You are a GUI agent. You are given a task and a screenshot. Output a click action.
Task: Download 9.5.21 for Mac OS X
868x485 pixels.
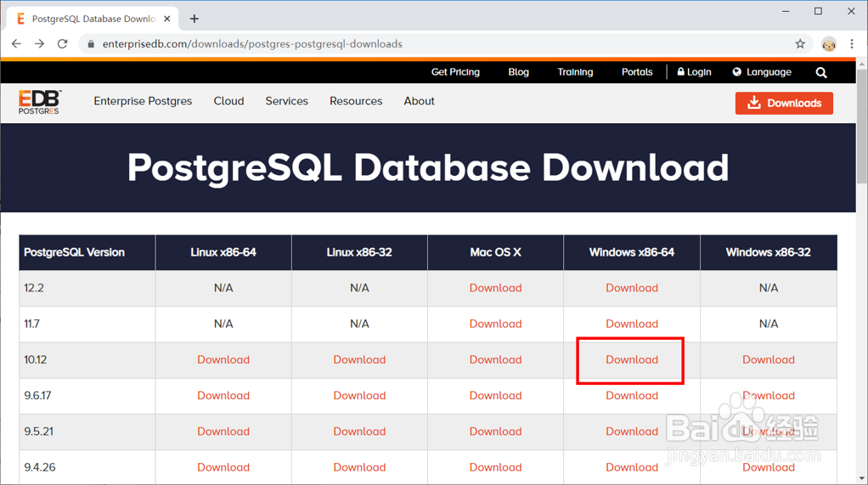(x=495, y=431)
